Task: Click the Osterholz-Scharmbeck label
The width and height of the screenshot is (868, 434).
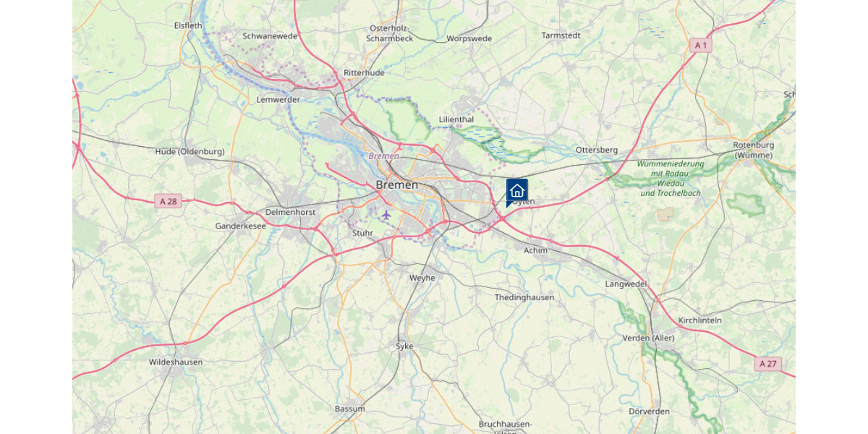Action: (390, 33)
